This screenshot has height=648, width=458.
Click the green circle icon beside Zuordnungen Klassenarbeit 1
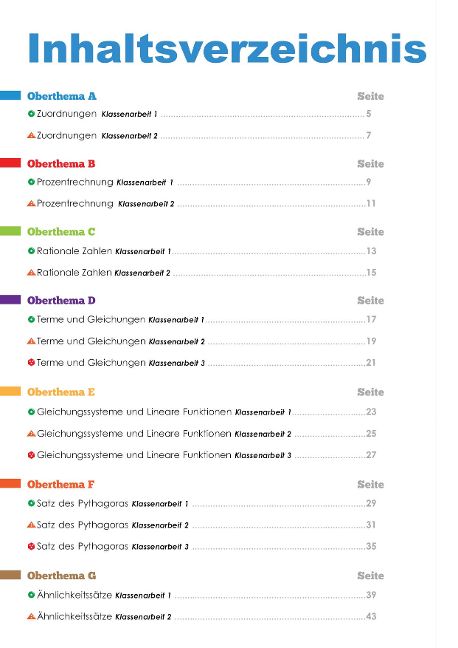(x=31, y=114)
